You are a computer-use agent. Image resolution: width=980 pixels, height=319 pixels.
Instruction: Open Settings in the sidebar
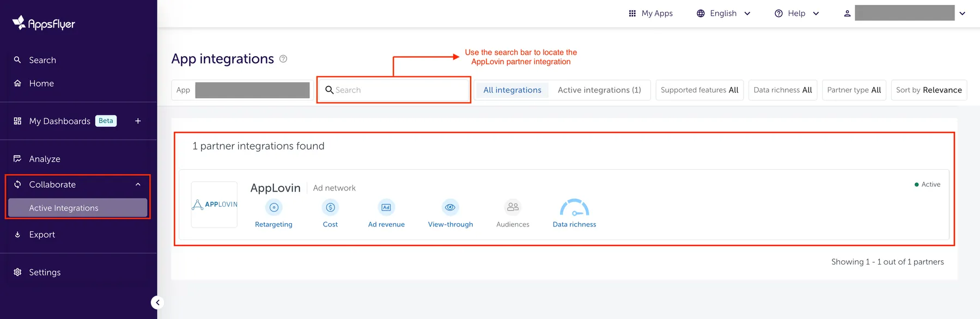pos(45,272)
